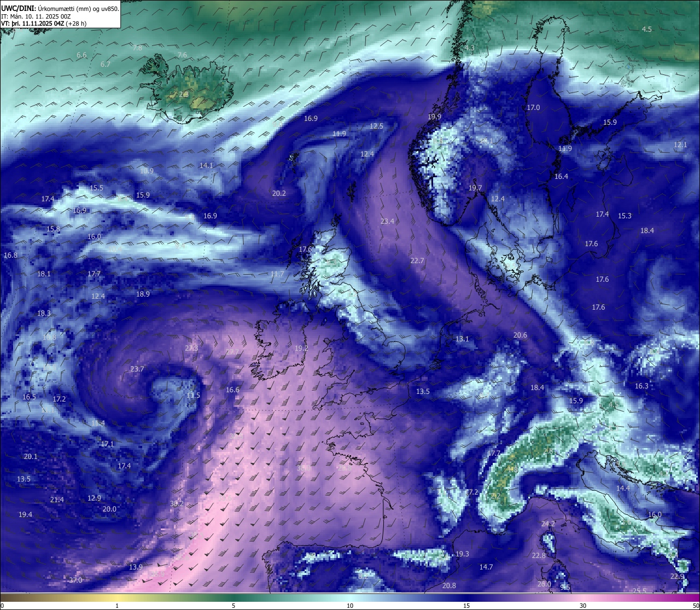Click the map value 19.2
The height and width of the screenshot is (610, 700).
[301, 348]
